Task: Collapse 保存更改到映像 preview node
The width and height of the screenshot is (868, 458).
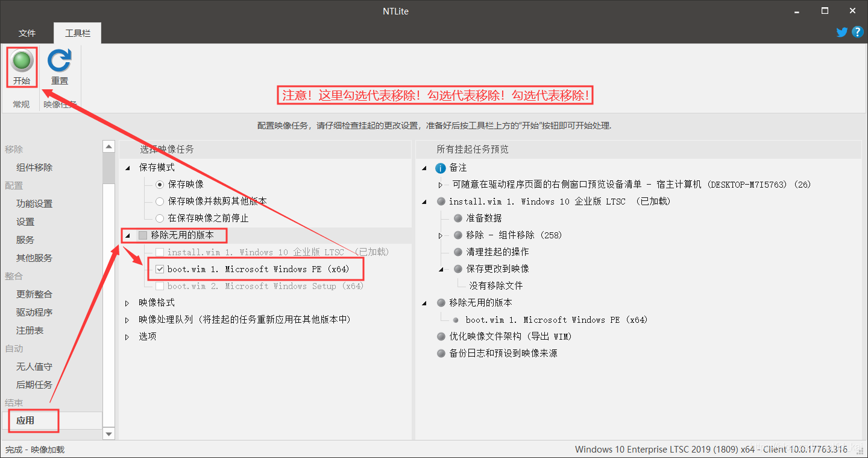Action: coord(441,269)
